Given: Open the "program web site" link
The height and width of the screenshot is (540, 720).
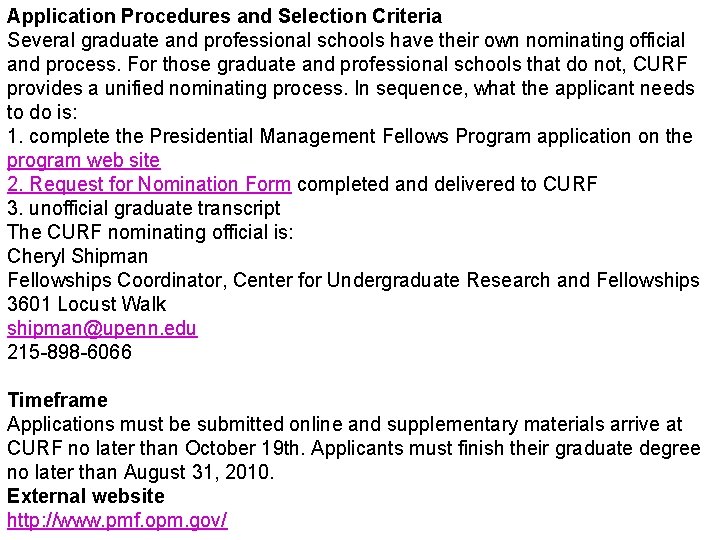Looking at the screenshot, I should click(83, 160).
